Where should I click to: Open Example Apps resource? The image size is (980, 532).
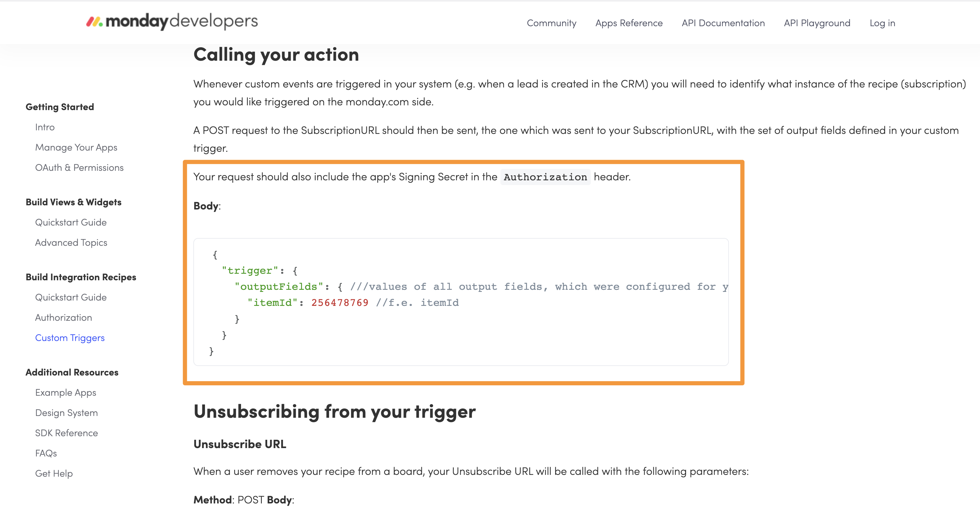65,392
